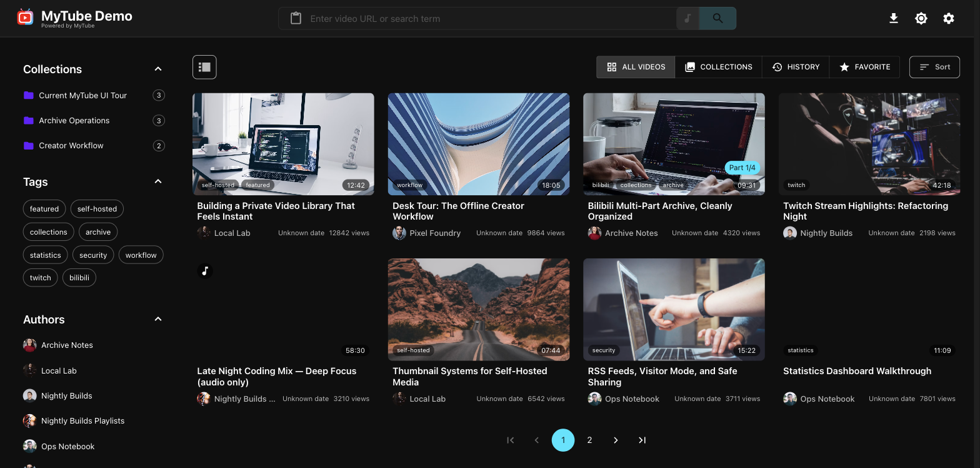The height and width of the screenshot is (468, 980).
Task: Open the History tab
Action: click(796, 67)
